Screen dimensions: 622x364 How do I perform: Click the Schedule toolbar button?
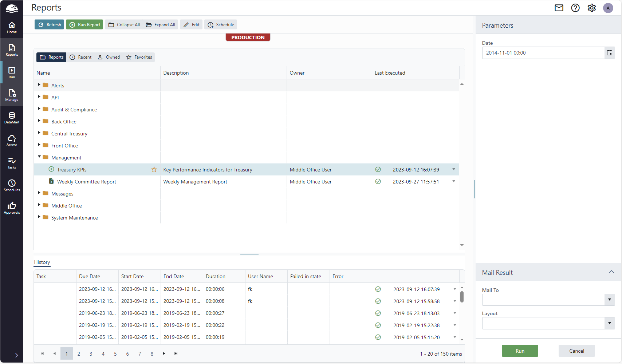coord(221,24)
